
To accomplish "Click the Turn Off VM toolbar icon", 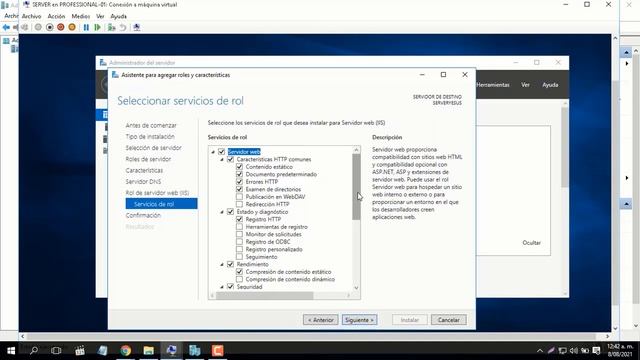I will click(49, 27).
